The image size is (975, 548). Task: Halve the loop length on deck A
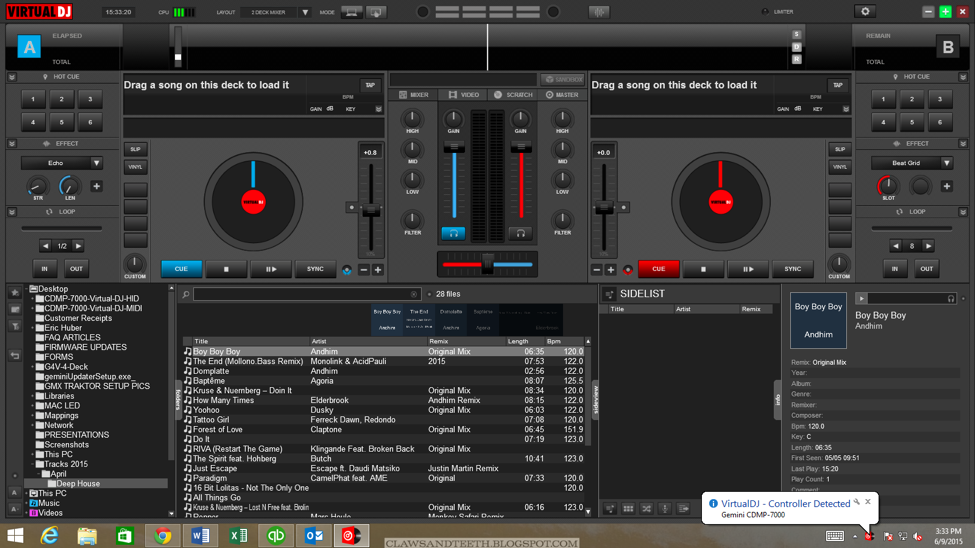coord(45,246)
